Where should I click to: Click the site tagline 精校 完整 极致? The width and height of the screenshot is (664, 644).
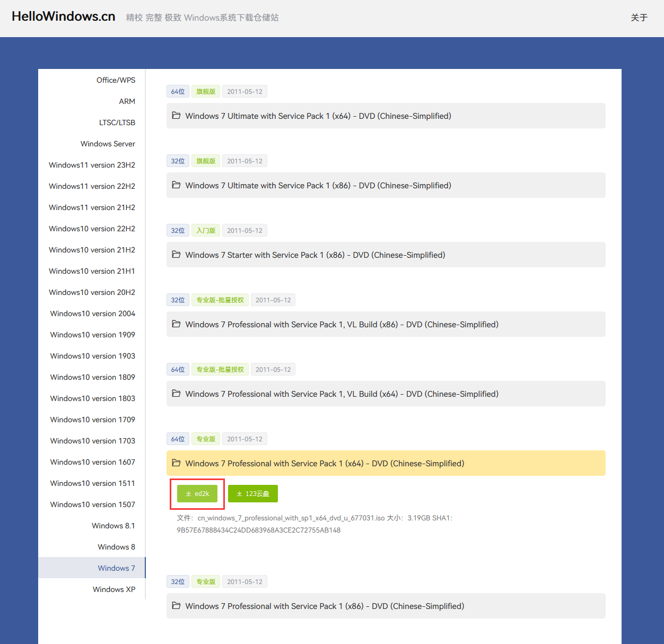(202, 18)
